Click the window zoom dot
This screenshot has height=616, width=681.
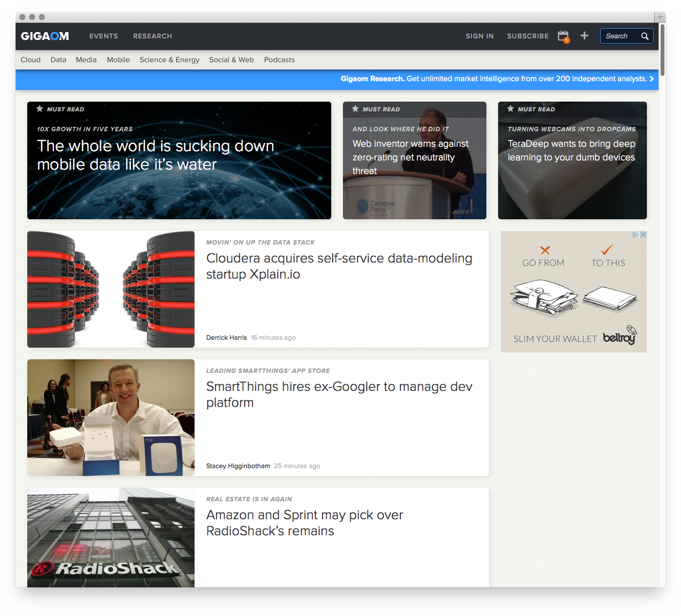coord(42,17)
